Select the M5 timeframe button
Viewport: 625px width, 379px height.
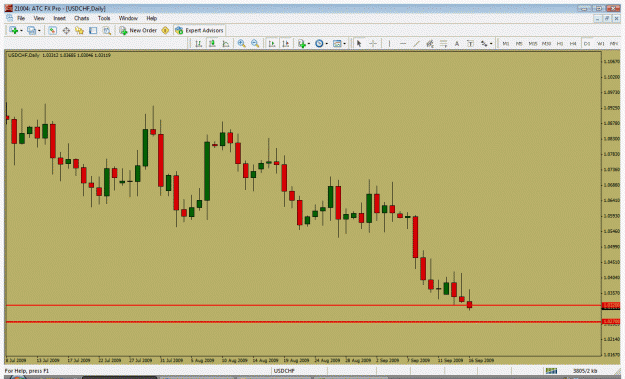519,43
